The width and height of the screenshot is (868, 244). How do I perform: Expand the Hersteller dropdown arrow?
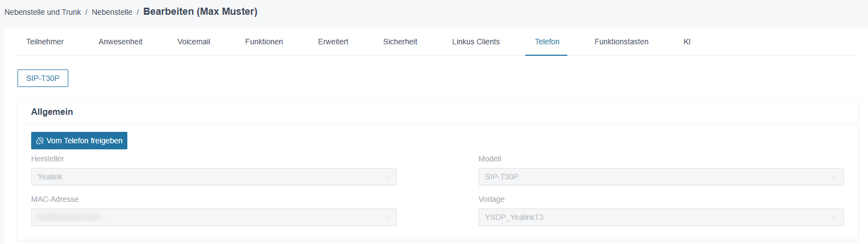click(x=387, y=177)
